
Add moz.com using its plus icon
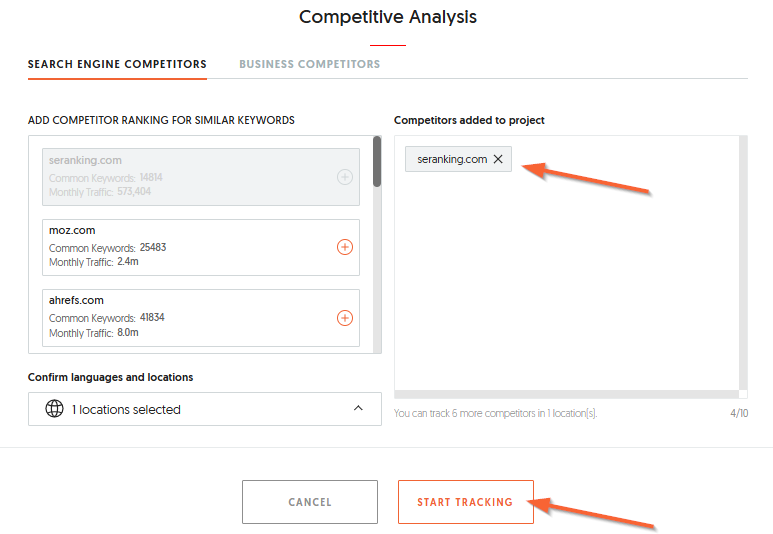(345, 247)
